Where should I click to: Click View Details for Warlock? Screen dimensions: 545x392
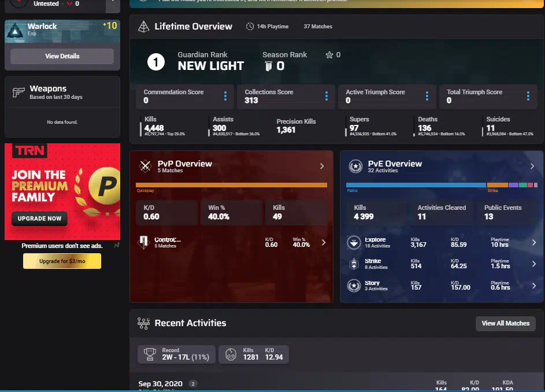(62, 56)
